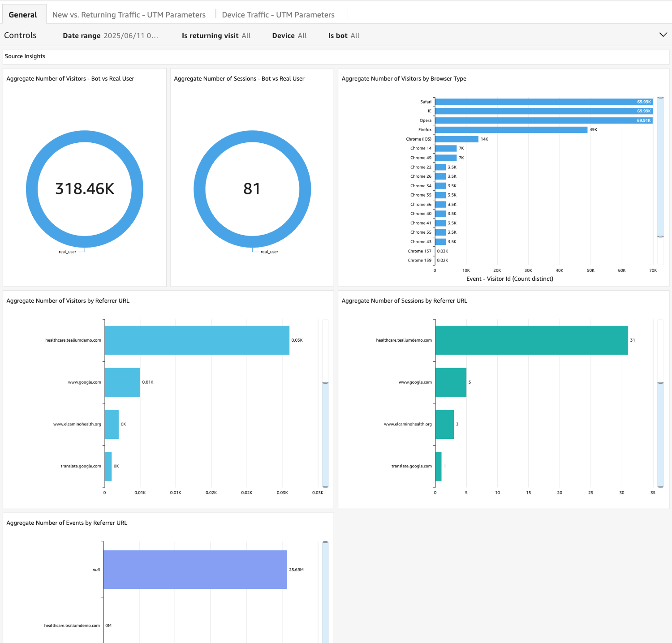Click the Chrome (iOS) bar in browser chart
672x643 pixels.
(457, 139)
